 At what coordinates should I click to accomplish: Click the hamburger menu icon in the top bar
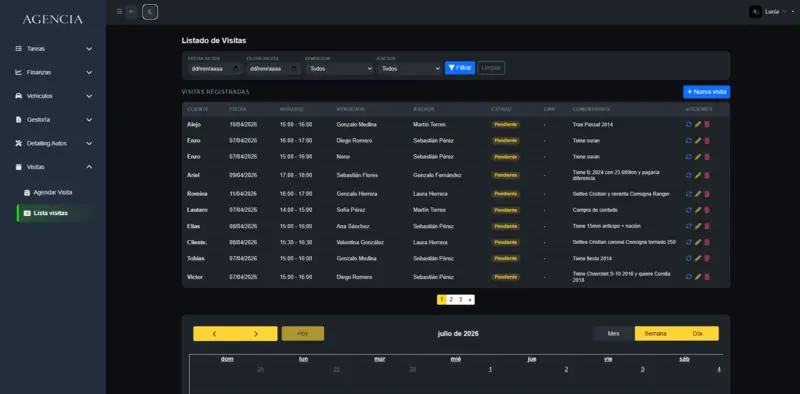[119, 11]
